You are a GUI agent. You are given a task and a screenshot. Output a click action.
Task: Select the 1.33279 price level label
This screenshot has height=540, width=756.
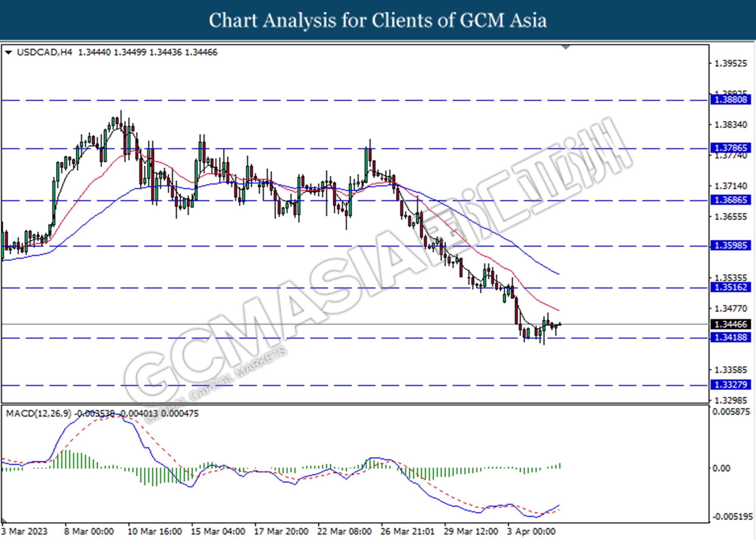[730, 385]
